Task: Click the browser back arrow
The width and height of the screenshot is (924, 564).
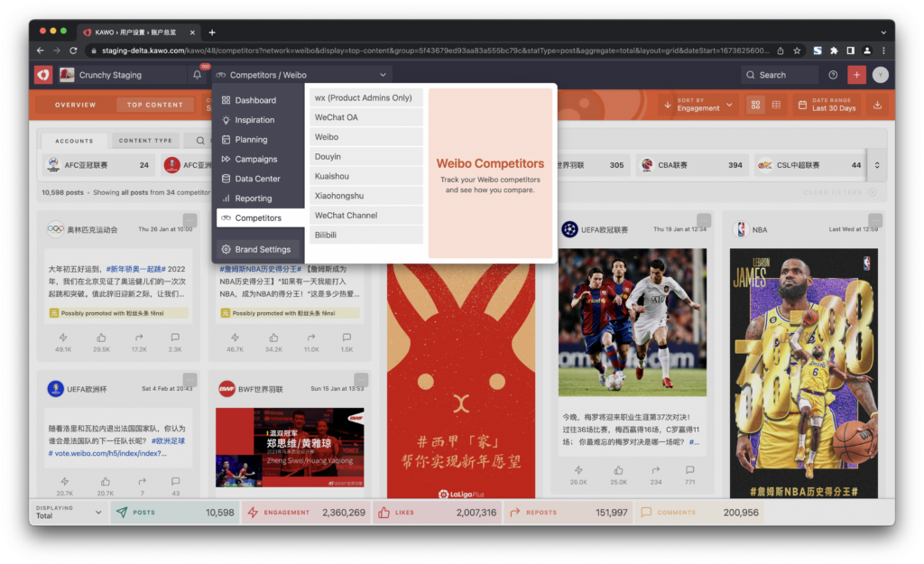Action: (x=40, y=51)
